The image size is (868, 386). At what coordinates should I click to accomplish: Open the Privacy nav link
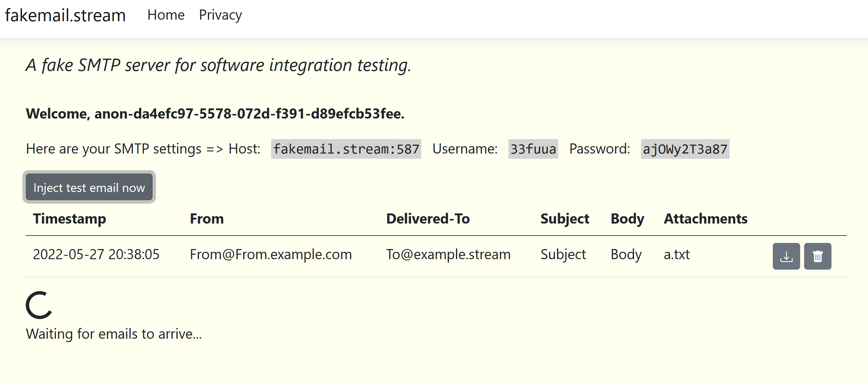[220, 15]
